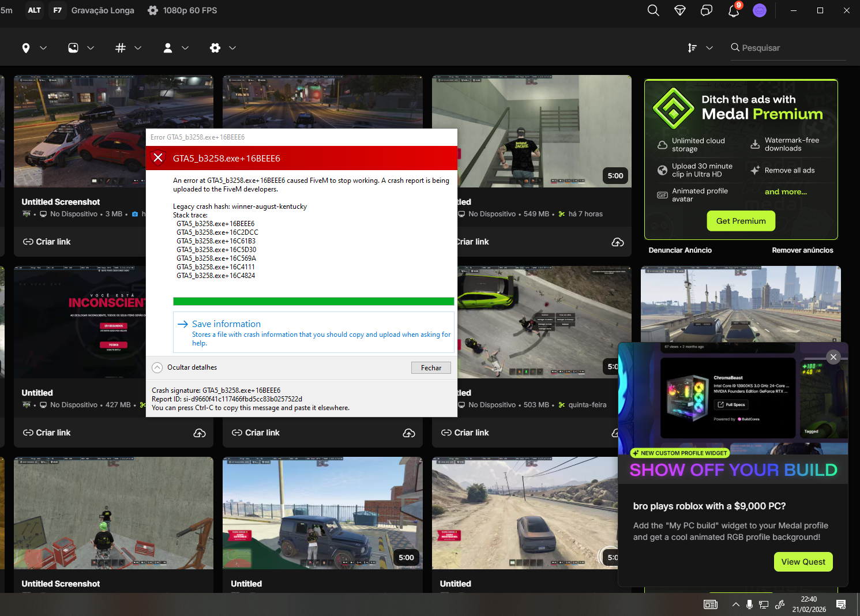Open the taskbar keyboard layout icon
The height and width of the screenshot is (616, 860).
click(711, 604)
